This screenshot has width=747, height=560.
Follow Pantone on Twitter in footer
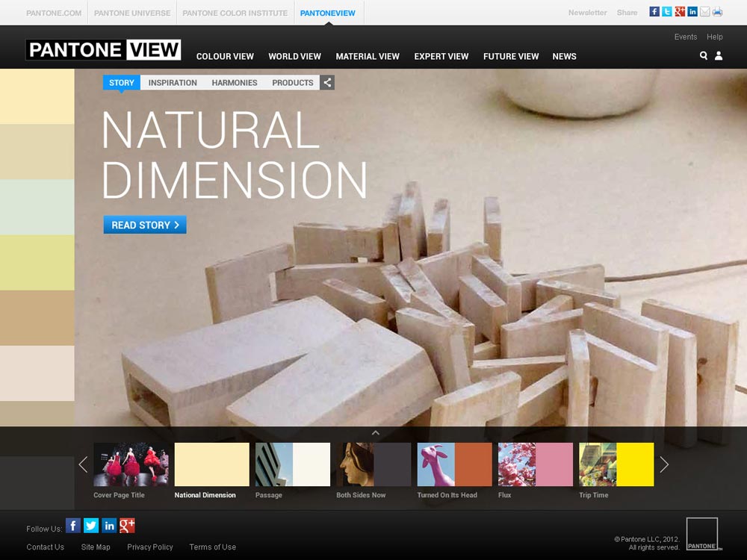coord(91,525)
